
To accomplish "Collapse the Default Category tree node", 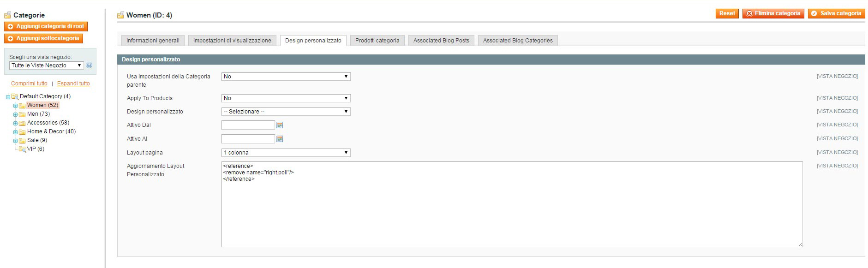I will (8, 97).
